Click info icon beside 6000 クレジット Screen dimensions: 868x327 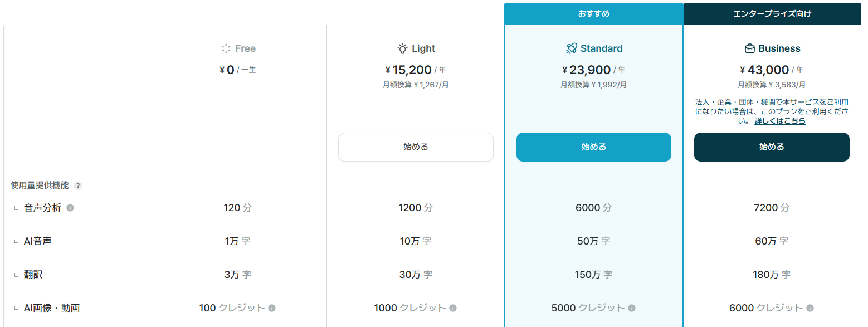(x=810, y=308)
